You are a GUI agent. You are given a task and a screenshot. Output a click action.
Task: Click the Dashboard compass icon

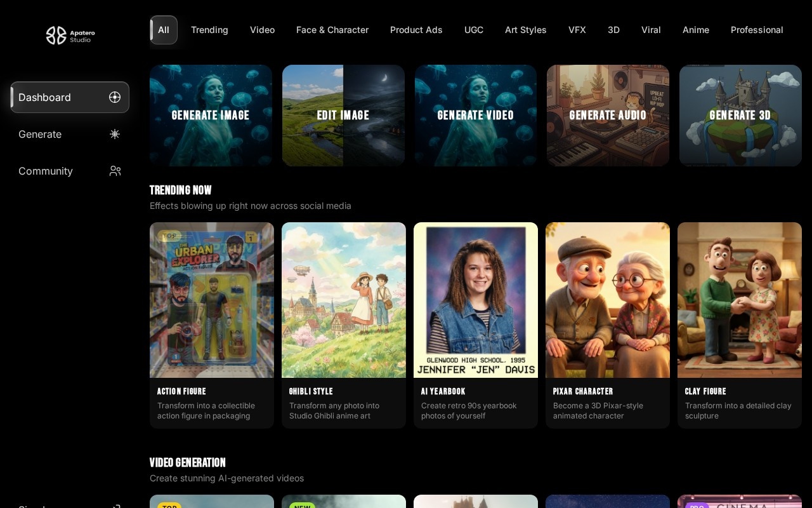115,97
